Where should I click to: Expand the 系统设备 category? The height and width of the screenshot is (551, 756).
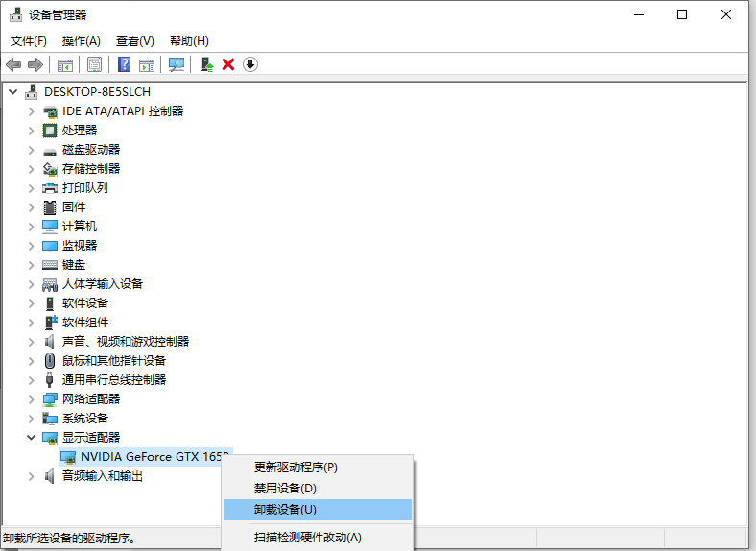(x=32, y=419)
